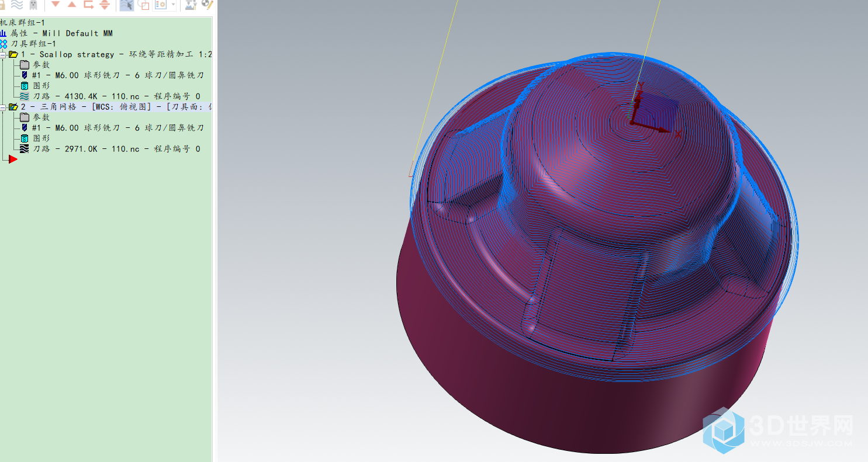Move insert arrow up one item
The image size is (868, 462).
(72, 5)
